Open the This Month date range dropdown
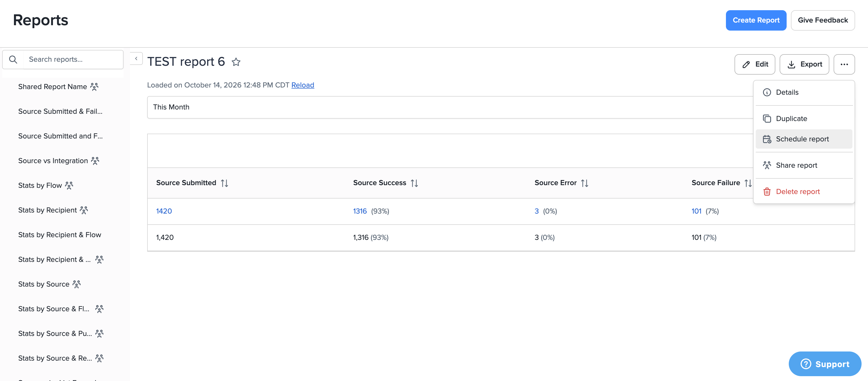Viewport: 868px width, 381px height. 450,107
